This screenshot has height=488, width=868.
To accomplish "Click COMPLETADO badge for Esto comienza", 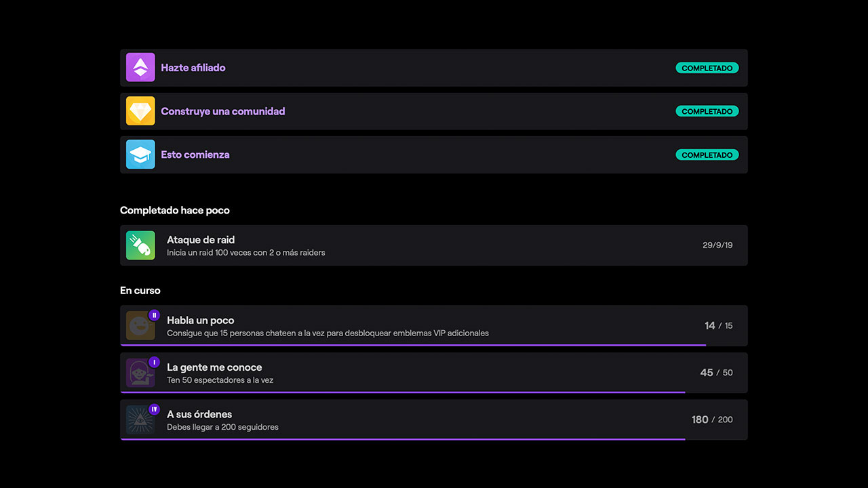I will point(707,155).
